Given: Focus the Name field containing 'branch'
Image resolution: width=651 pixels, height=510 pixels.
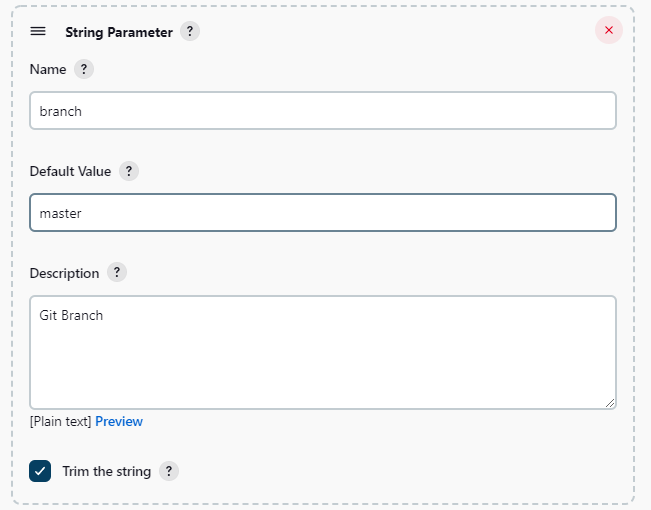Looking at the screenshot, I should click(x=322, y=111).
